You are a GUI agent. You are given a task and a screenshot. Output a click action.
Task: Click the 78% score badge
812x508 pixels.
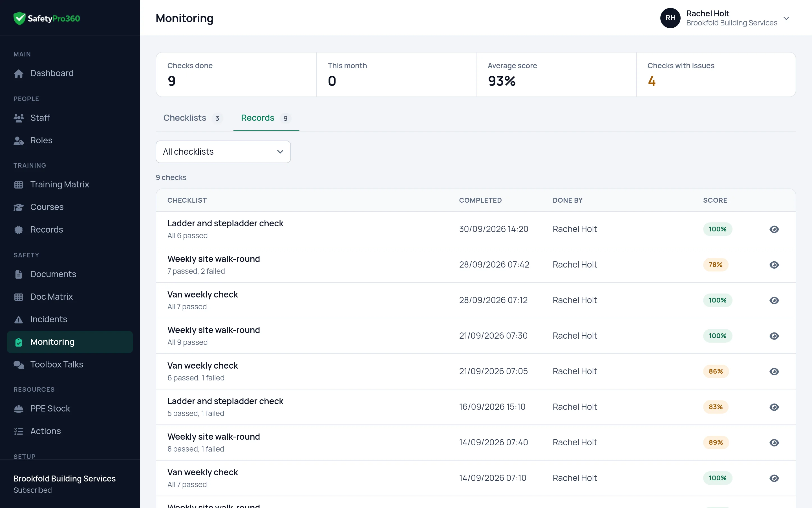(x=715, y=265)
